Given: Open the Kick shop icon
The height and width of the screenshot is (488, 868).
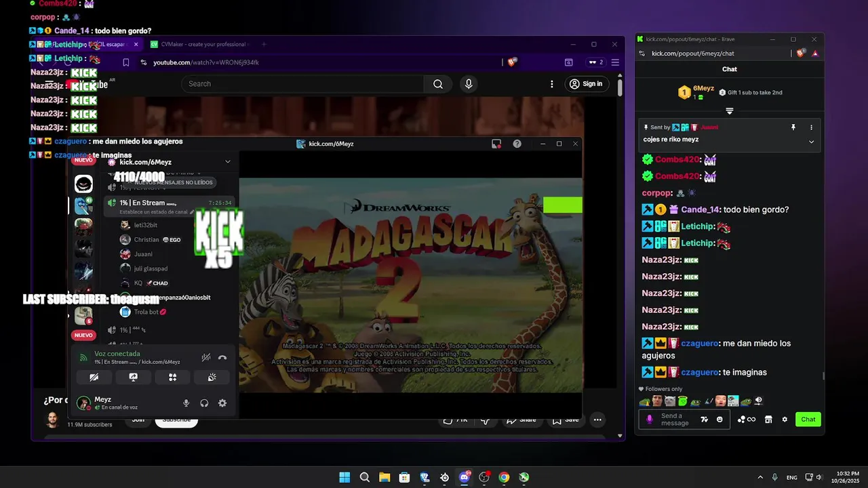Looking at the screenshot, I should (x=768, y=420).
